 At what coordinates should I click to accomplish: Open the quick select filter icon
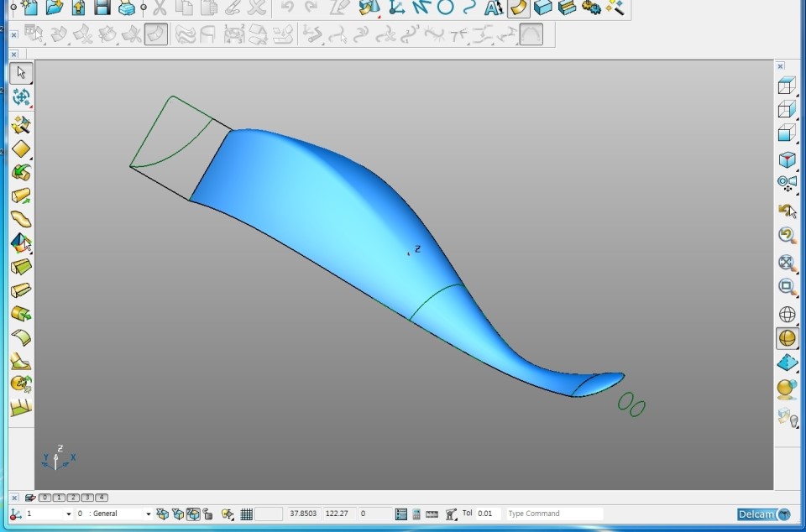coord(21,97)
